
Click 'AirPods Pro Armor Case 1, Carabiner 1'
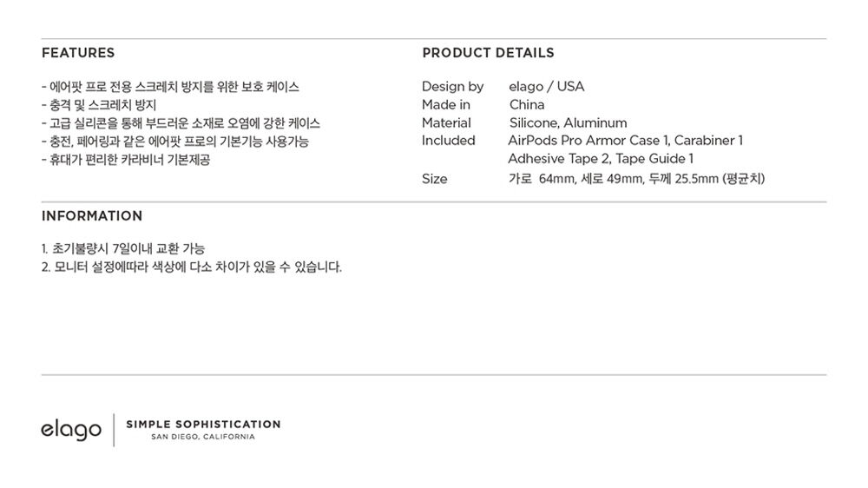tap(626, 141)
